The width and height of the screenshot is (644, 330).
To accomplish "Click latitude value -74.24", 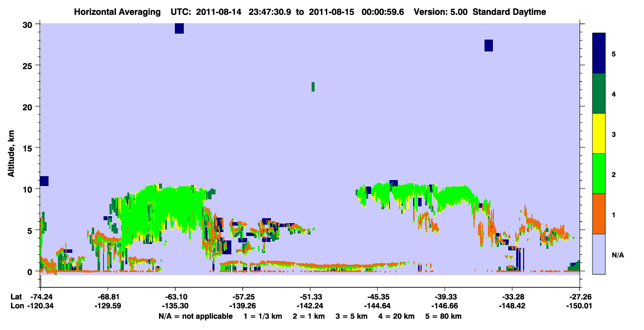I will pos(41,297).
